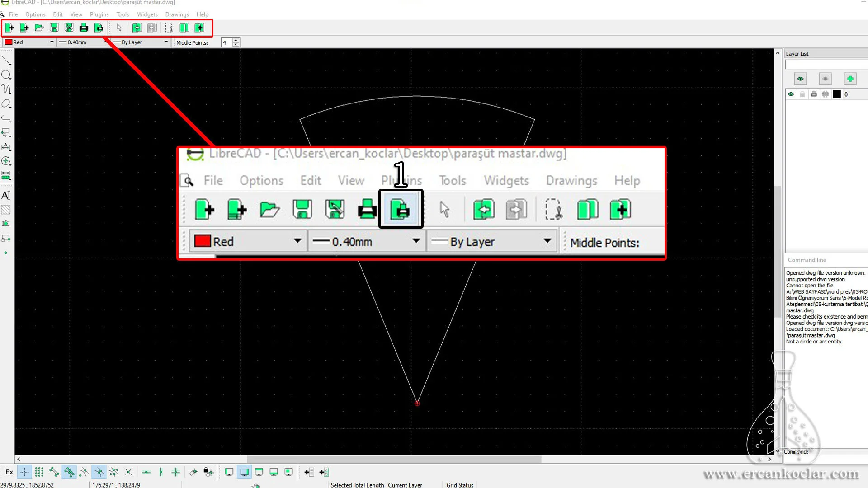This screenshot has height=488, width=868.
Task: Save the drawing with the floppy icon
Action: (54, 28)
